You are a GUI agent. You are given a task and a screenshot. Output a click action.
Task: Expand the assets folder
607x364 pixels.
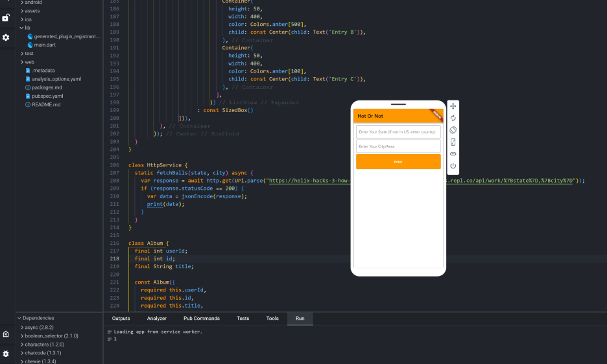(x=22, y=11)
